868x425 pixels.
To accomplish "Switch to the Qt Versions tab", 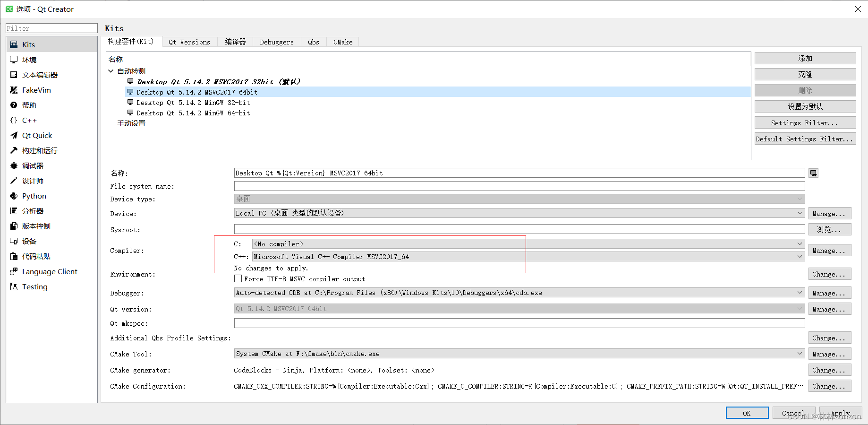I will coord(189,42).
